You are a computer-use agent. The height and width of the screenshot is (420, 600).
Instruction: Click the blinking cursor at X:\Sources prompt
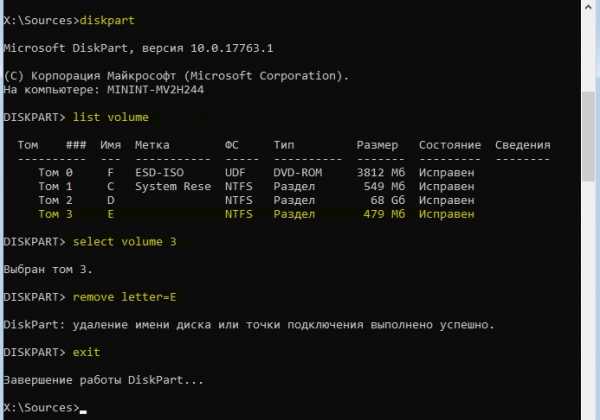(83, 412)
